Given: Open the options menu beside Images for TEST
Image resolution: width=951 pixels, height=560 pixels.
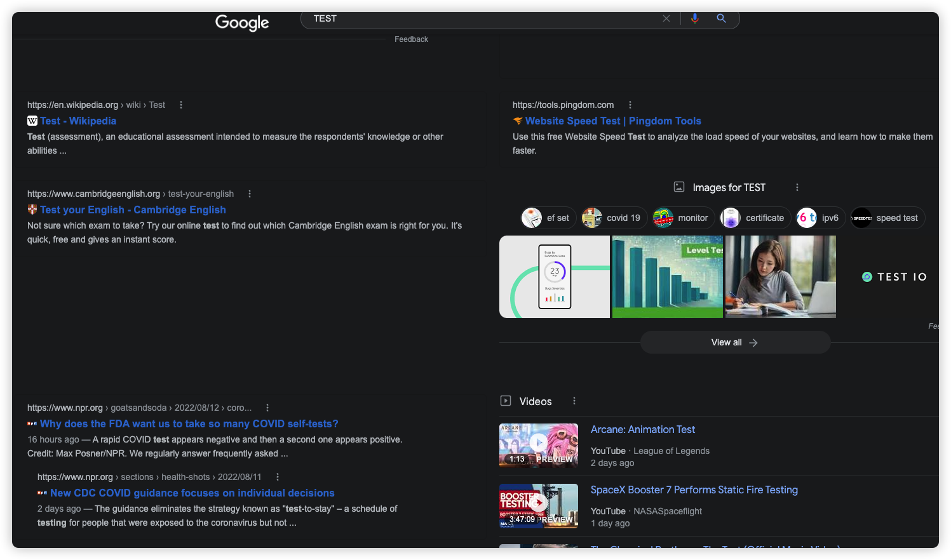Looking at the screenshot, I should (797, 187).
